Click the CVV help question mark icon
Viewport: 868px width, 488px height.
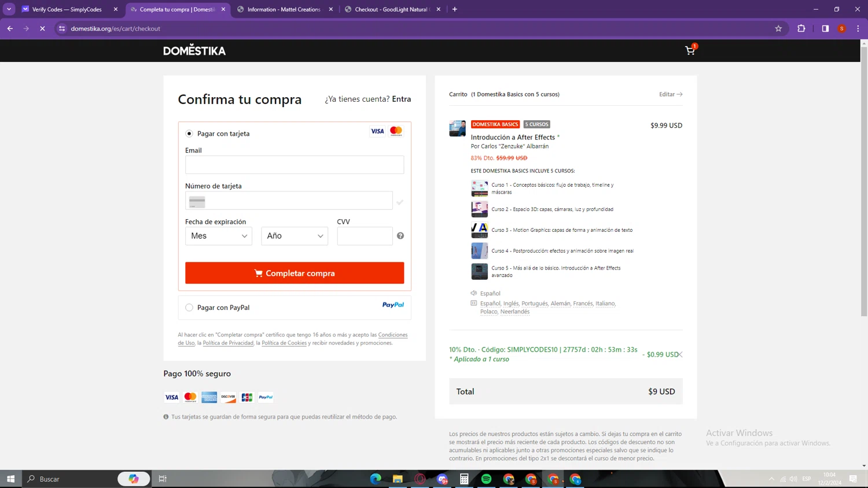(x=400, y=236)
